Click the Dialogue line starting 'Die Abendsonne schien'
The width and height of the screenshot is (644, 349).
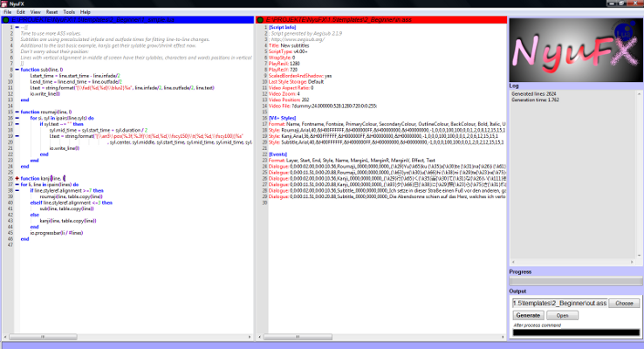(387, 196)
